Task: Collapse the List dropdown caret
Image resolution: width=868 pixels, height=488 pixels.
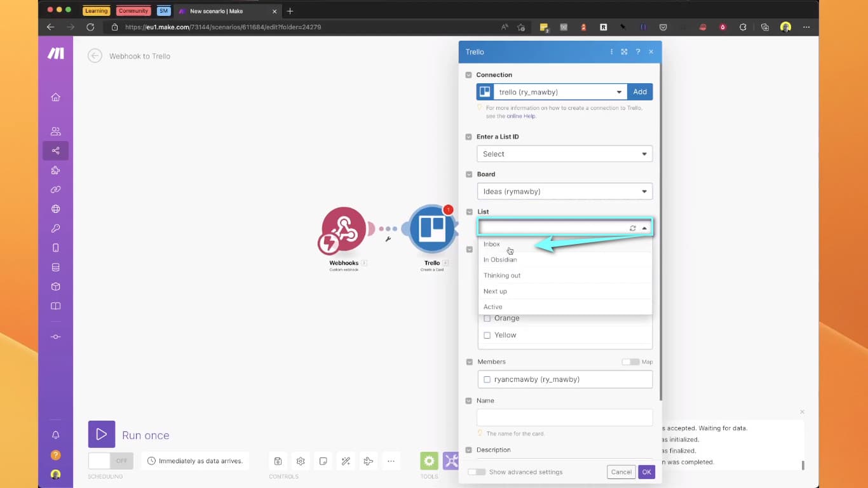Action: click(644, 228)
